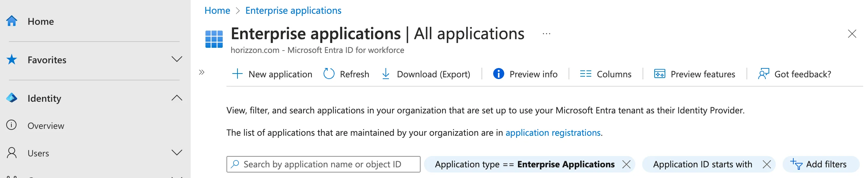The image size is (868, 178).
Task: Open Users in the sidebar
Action: (38, 153)
